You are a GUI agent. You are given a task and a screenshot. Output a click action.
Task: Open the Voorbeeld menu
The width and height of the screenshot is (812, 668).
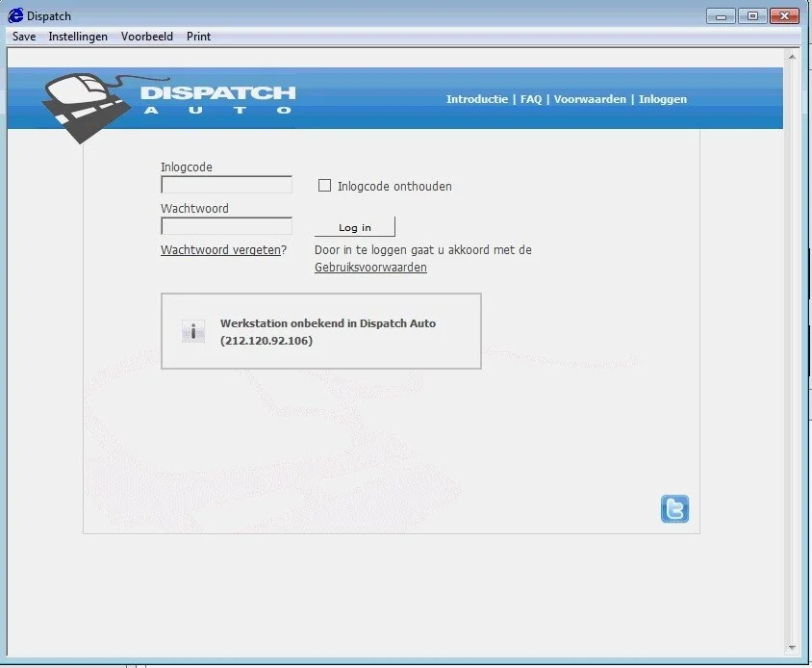coord(147,37)
